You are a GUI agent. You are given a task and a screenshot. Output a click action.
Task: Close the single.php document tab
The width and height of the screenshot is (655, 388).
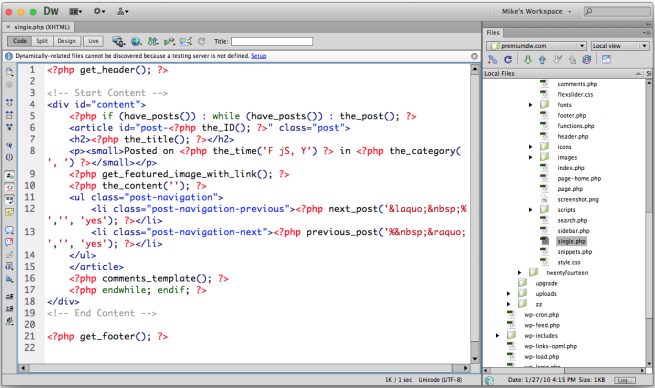pyautogui.click(x=8, y=27)
